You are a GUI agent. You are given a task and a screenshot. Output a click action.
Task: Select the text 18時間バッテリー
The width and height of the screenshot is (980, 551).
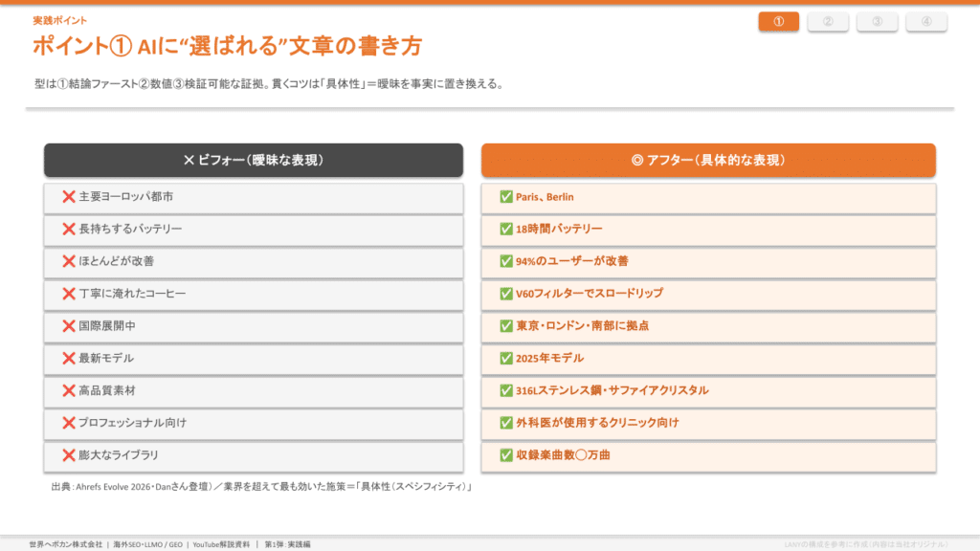click(559, 230)
